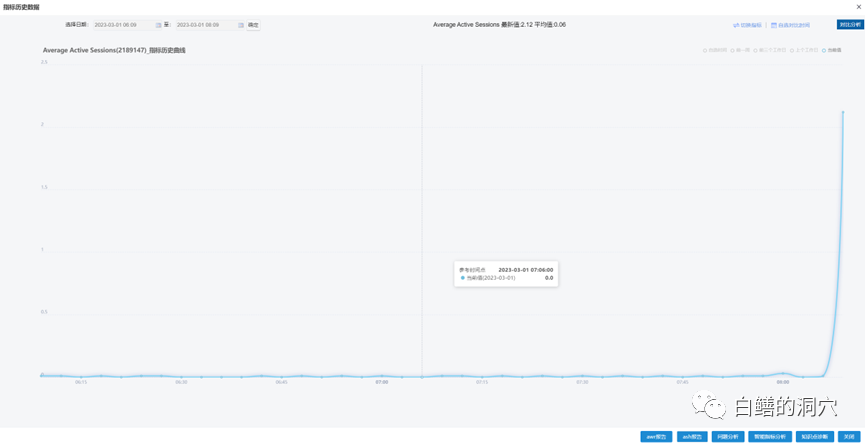Click the 自选对比时间 calendar icon
This screenshot has height=444, width=865.
click(774, 25)
